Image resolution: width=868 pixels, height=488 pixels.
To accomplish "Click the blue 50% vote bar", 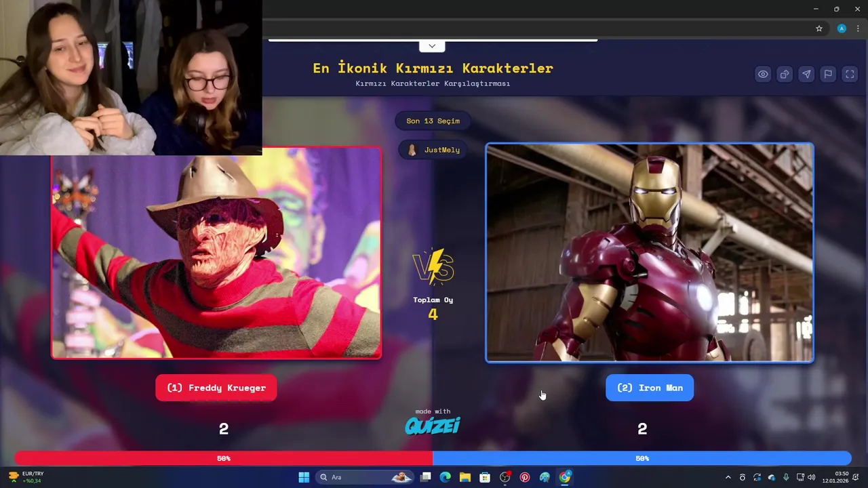I will (642, 459).
